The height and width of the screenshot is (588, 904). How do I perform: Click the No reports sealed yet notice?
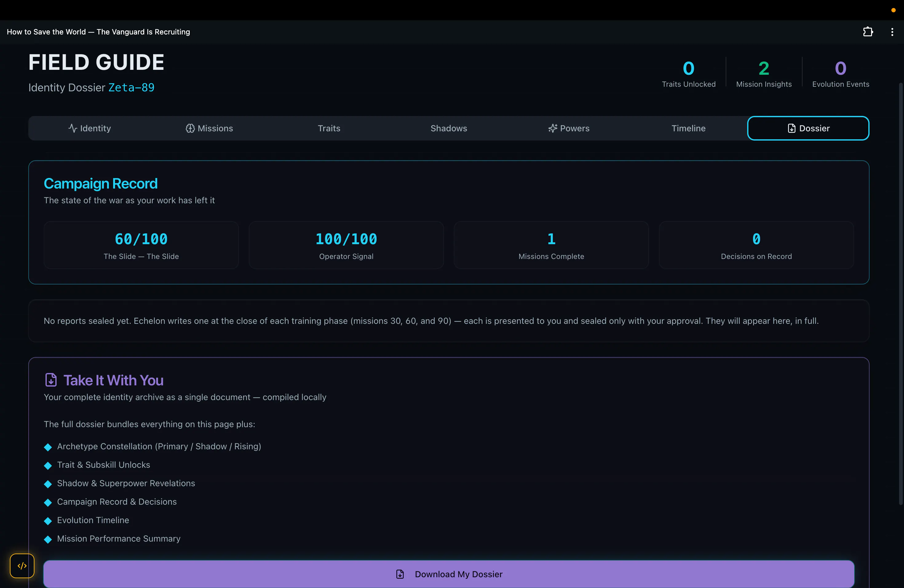click(x=449, y=321)
